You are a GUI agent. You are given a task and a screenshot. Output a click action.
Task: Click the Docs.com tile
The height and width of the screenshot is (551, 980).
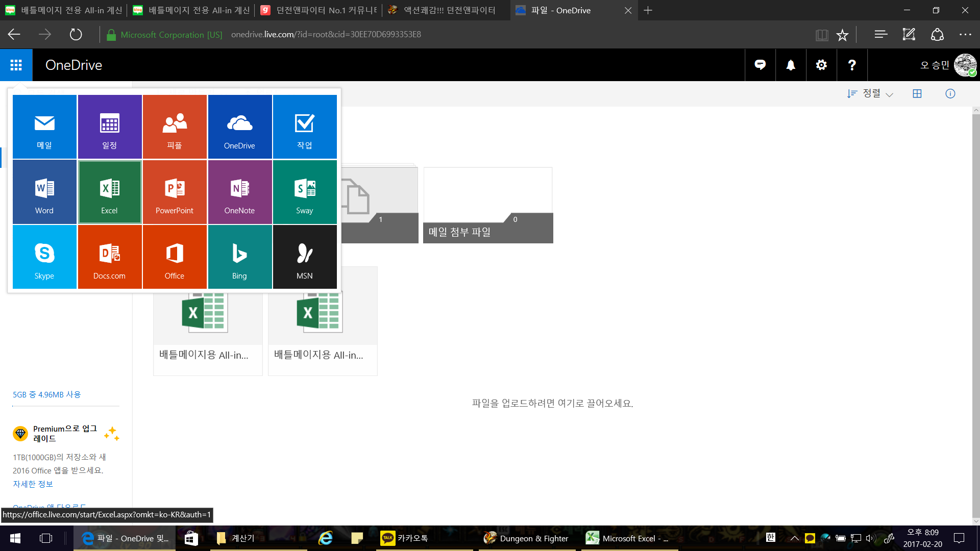[110, 257]
